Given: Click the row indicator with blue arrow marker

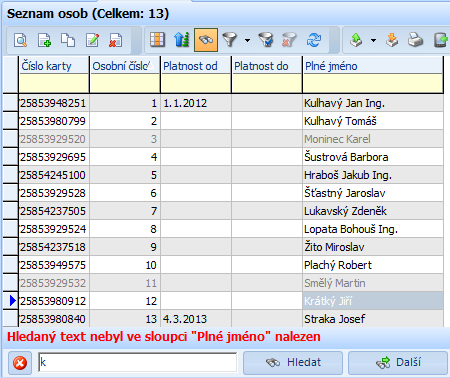Looking at the screenshot, I should point(11,301).
